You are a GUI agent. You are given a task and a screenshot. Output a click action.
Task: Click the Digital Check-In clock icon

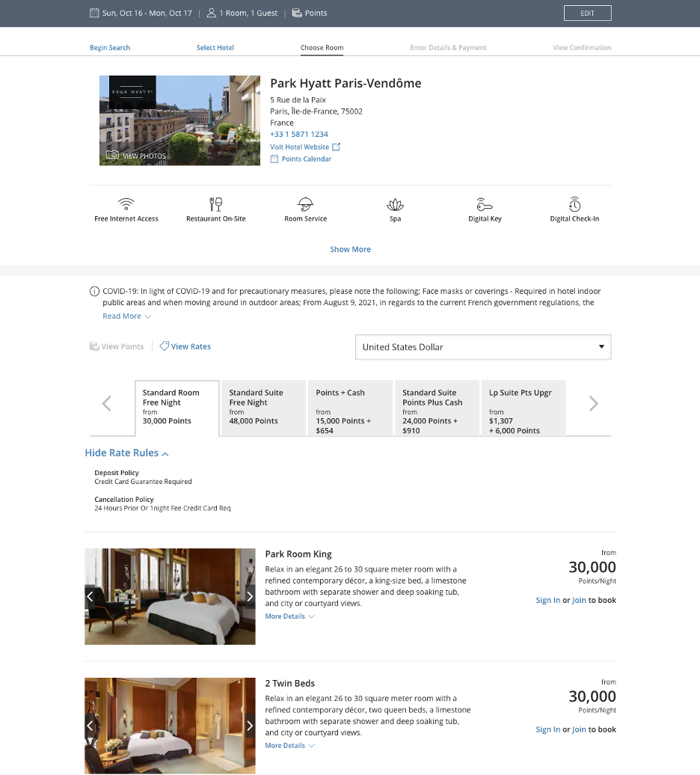[x=574, y=203]
